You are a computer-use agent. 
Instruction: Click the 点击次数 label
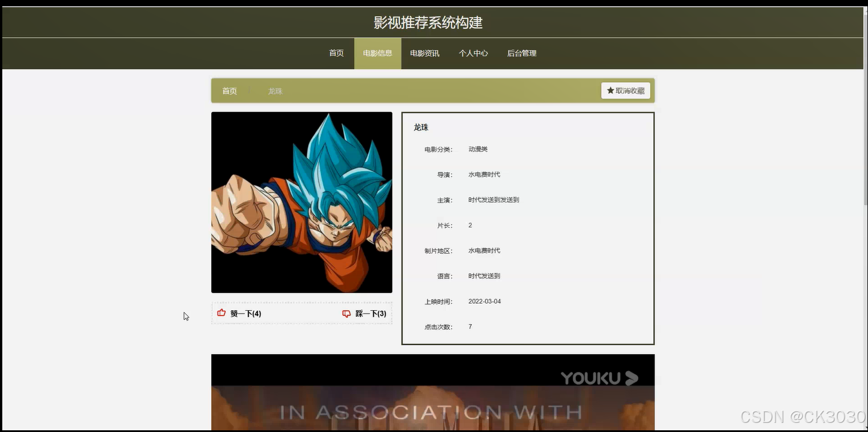click(x=438, y=327)
